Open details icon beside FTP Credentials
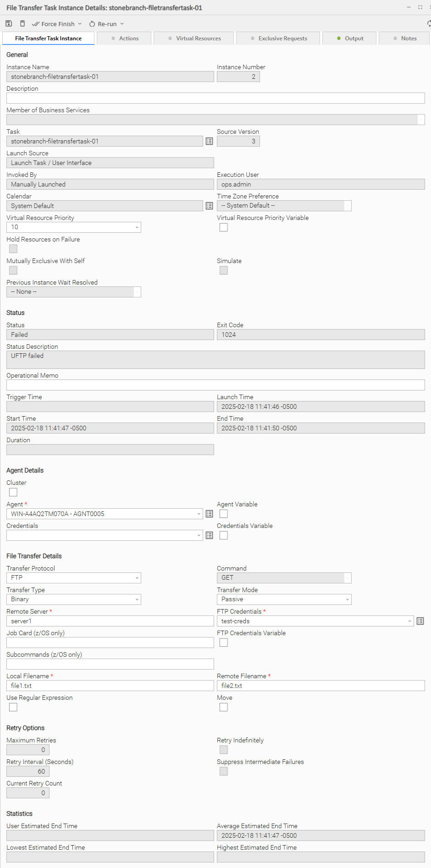This screenshot has width=431, height=868. pyautogui.click(x=420, y=621)
